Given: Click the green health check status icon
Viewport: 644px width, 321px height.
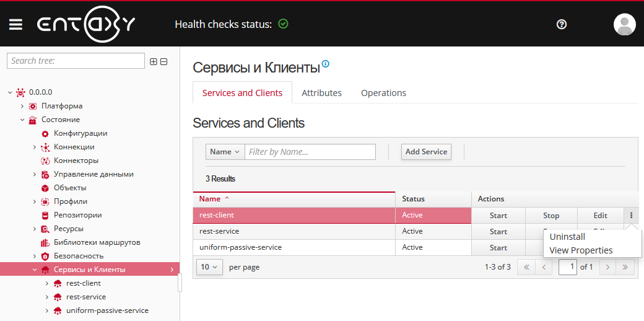Looking at the screenshot, I should (284, 24).
